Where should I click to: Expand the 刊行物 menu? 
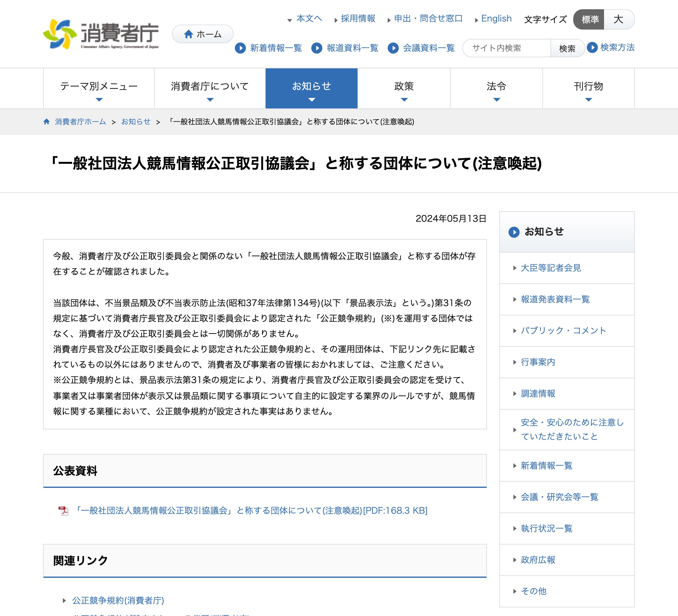(589, 88)
